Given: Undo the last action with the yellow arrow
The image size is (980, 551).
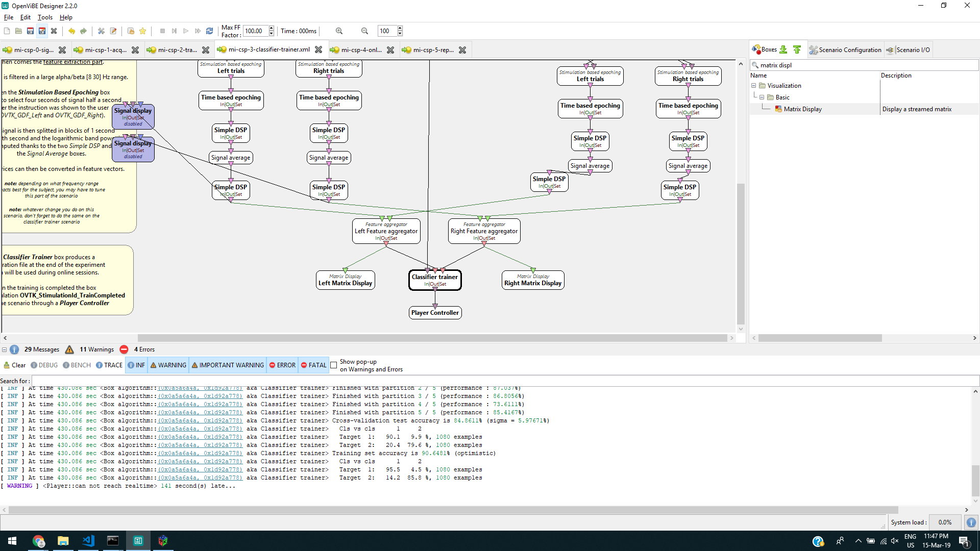Looking at the screenshot, I should pos(71,31).
